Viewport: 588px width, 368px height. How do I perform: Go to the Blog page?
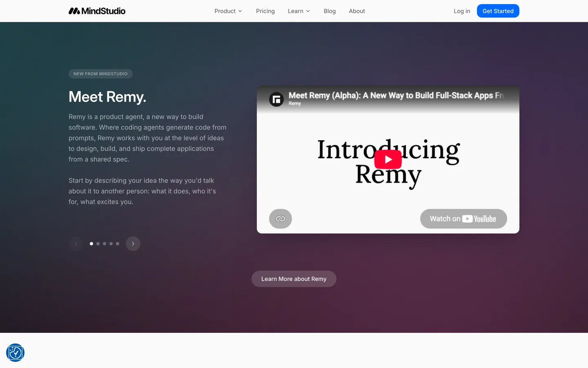(x=330, y=11)
